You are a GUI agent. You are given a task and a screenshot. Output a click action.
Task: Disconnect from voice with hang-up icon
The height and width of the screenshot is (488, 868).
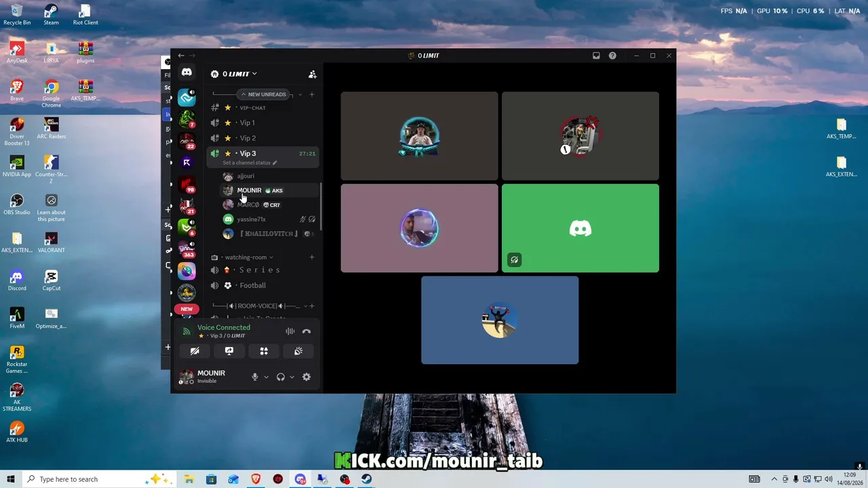(x=307, y=331)
